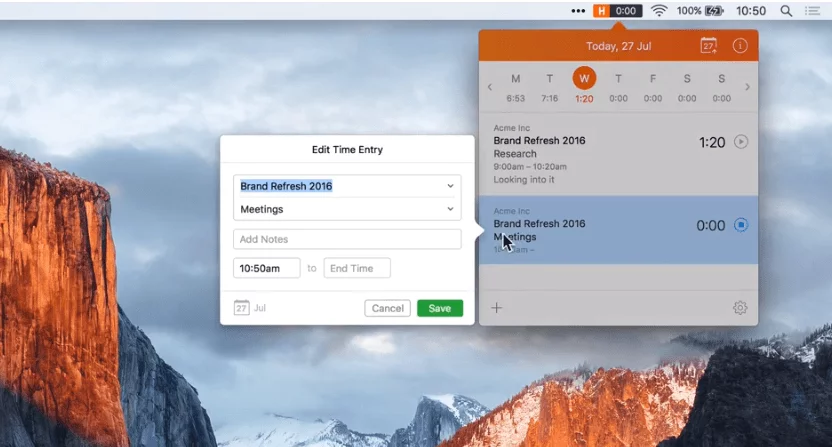Select Sunday in the week strip
The height and width of the screenshot is (447, 832).
coord(722,88)
